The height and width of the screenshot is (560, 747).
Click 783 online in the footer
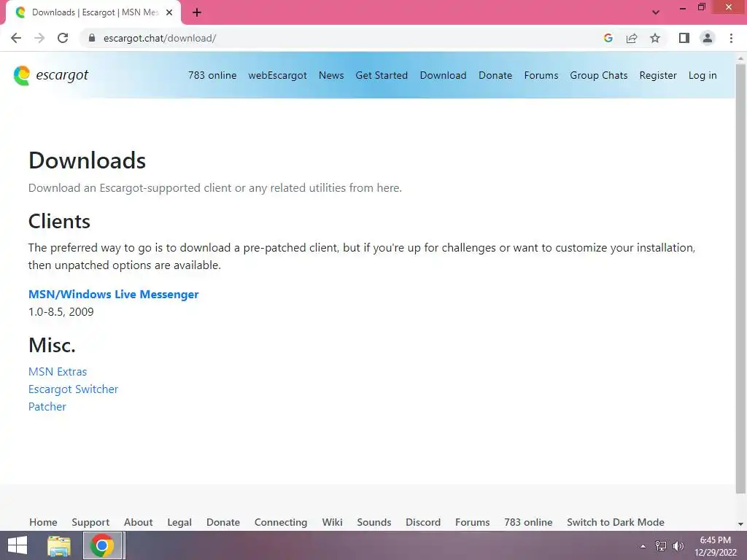(x=528, y=522)
